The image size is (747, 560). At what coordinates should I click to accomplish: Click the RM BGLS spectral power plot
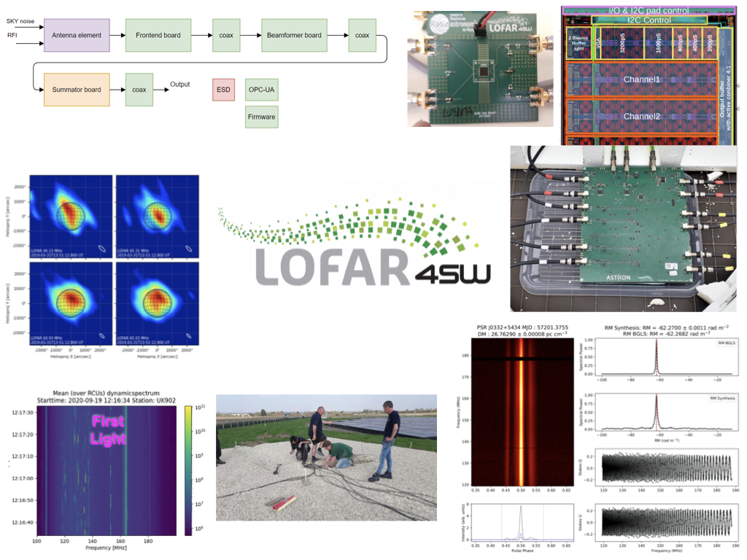[666, 357]
